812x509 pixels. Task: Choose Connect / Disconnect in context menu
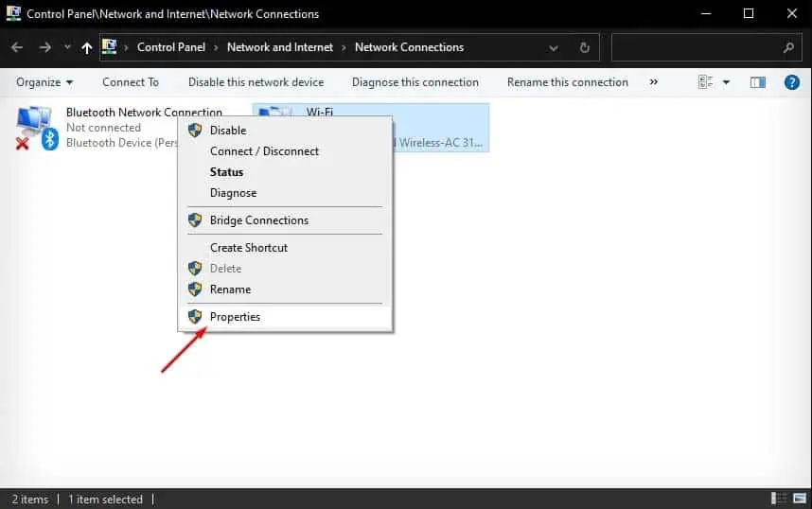point(285,151)
